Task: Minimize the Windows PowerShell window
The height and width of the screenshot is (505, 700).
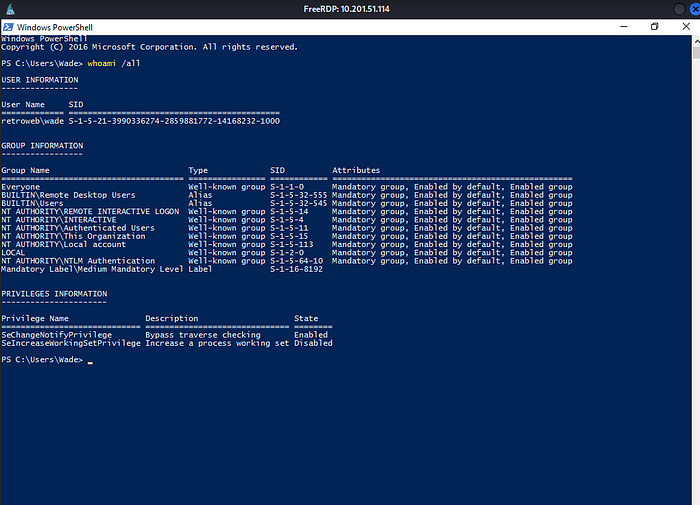Action: [x=624, y=27]
